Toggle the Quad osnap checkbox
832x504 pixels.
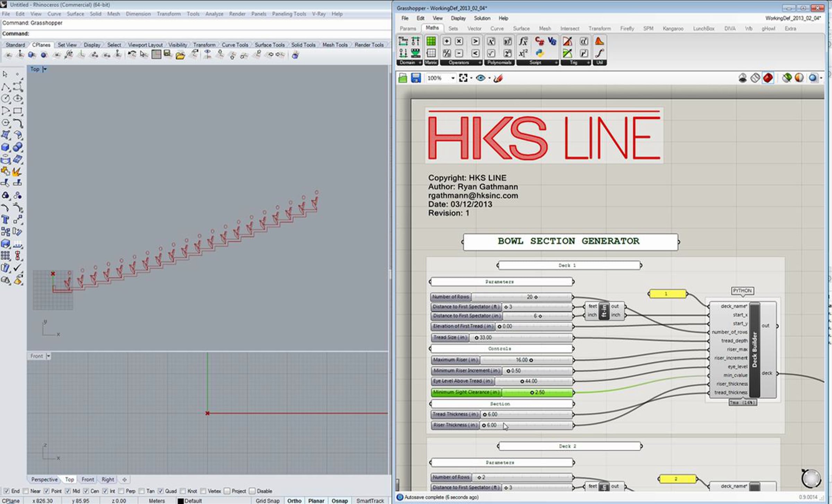pyautogui.click(x=161, y=491)
